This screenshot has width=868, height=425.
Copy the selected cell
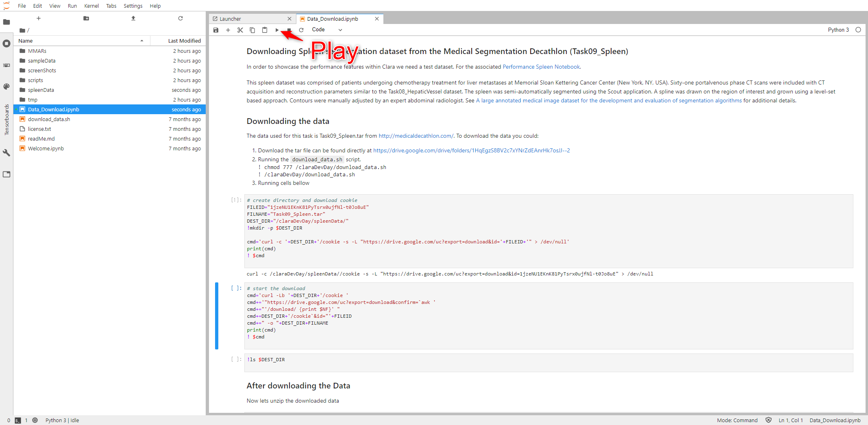coord(252,30)
